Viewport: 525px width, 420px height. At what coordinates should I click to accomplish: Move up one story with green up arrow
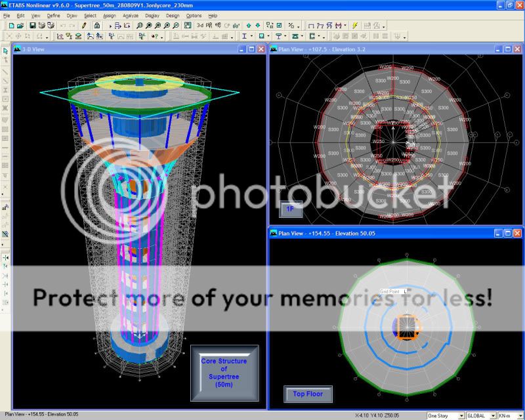248,26
